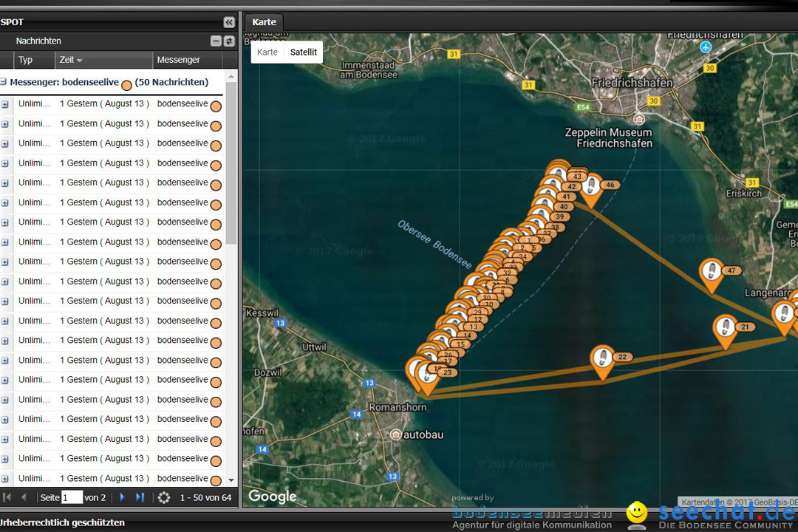Click the '(50 Nachrichten)' group count text
The height and width of the screenshot is (532, 798).
pos(171,82)
